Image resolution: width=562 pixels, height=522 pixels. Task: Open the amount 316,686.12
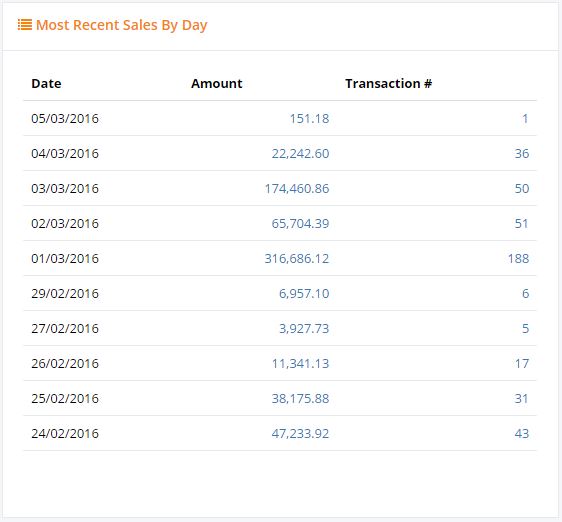tap(297, 258)
